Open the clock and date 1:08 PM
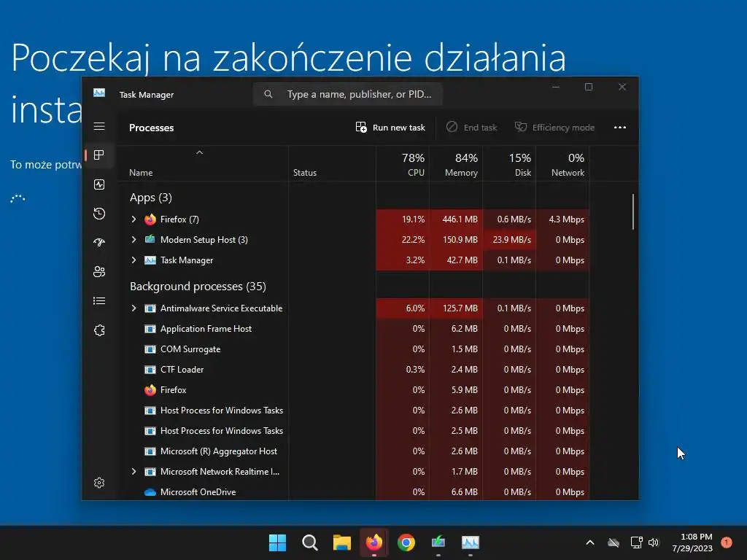 (692, 542)
